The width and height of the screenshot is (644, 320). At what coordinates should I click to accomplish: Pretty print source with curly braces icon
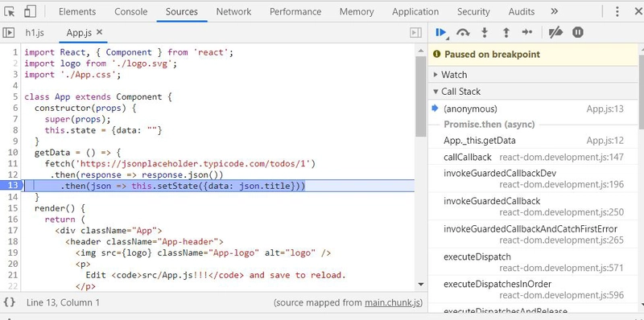[x=10, y=303]
